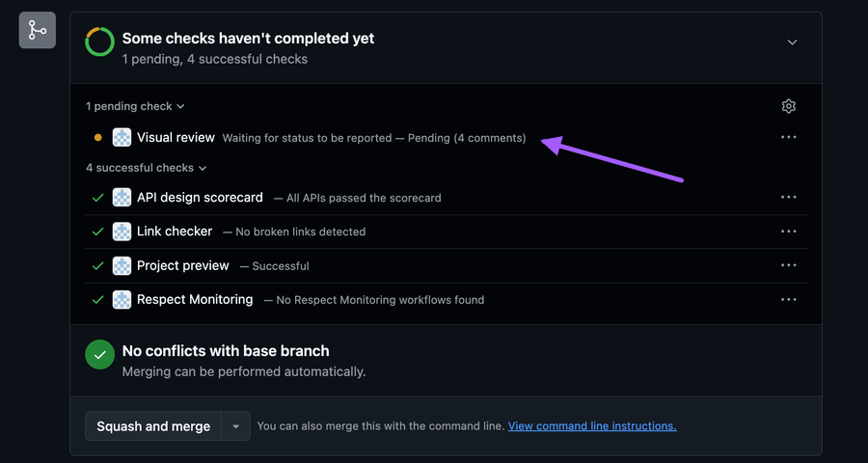This screenshot has width=868, height=463.
Task: Click the green checkmark beside Link checker
Action: pos(98,231)
